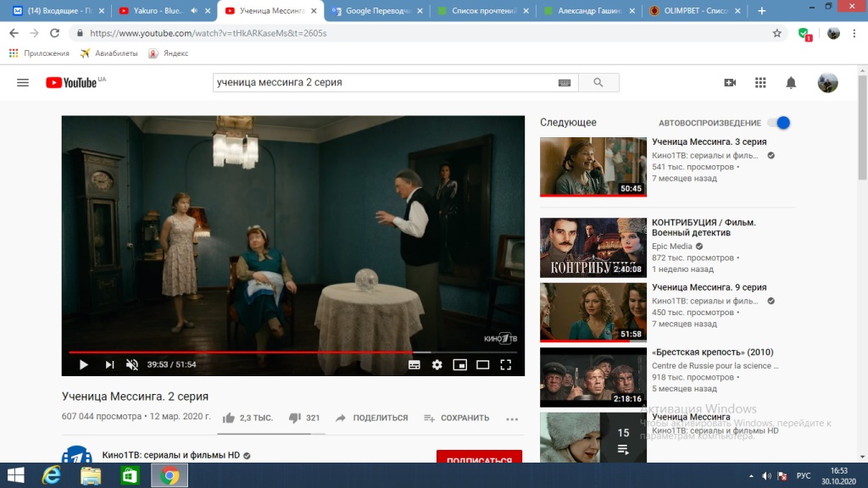Open the create video camera icon

point(730,82)
